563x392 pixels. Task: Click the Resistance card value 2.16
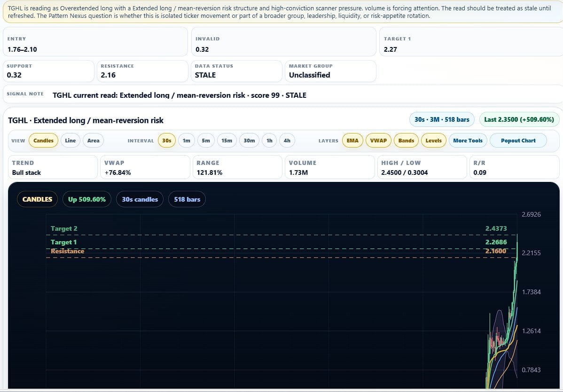108,75
